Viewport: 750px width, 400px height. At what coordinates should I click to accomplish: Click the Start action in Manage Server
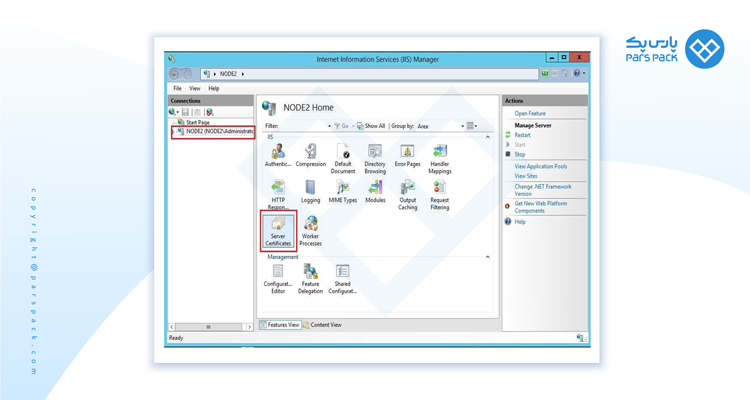[519, 144]
